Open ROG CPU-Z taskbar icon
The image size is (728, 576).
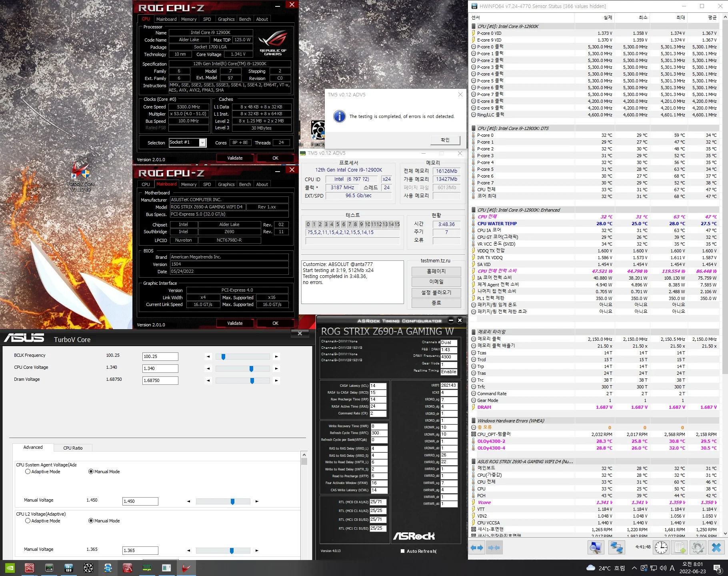(x=30, y=568)
